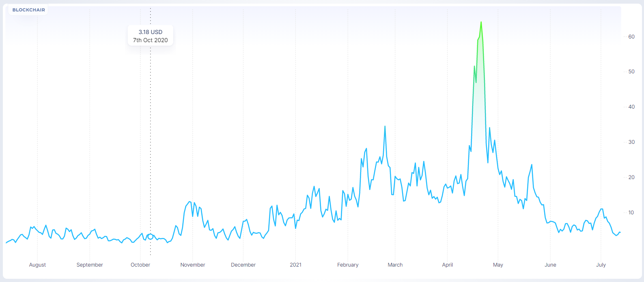Click the '50' y-axis value
This screenshot has height=282, width=644.
[631, 72]
